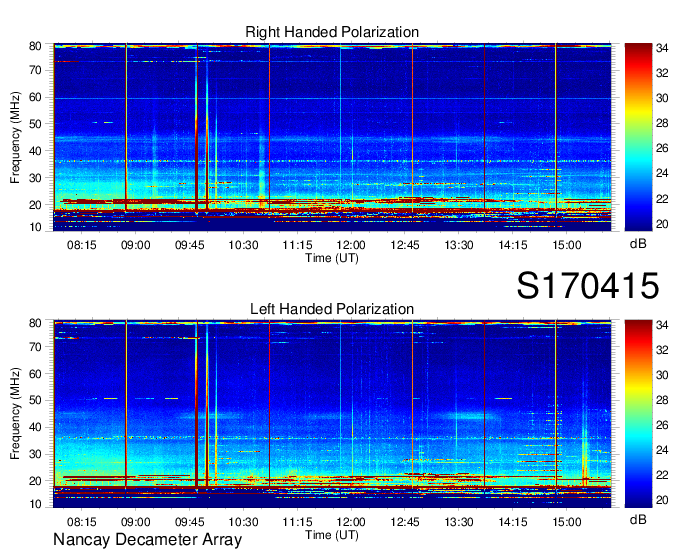Click 12:45 time tick under Left Handed plot
The width and height of the screenshot is (680, 552).
pos(405,522)
